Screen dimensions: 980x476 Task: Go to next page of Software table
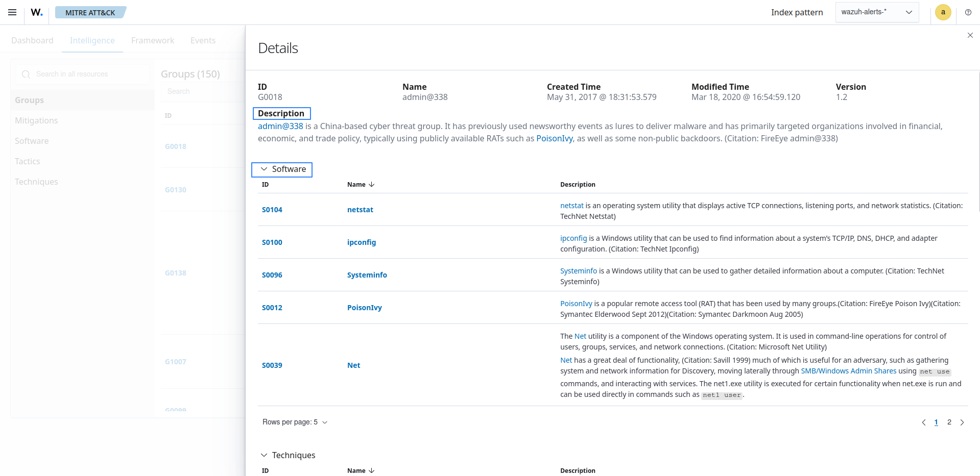[962, 422]
